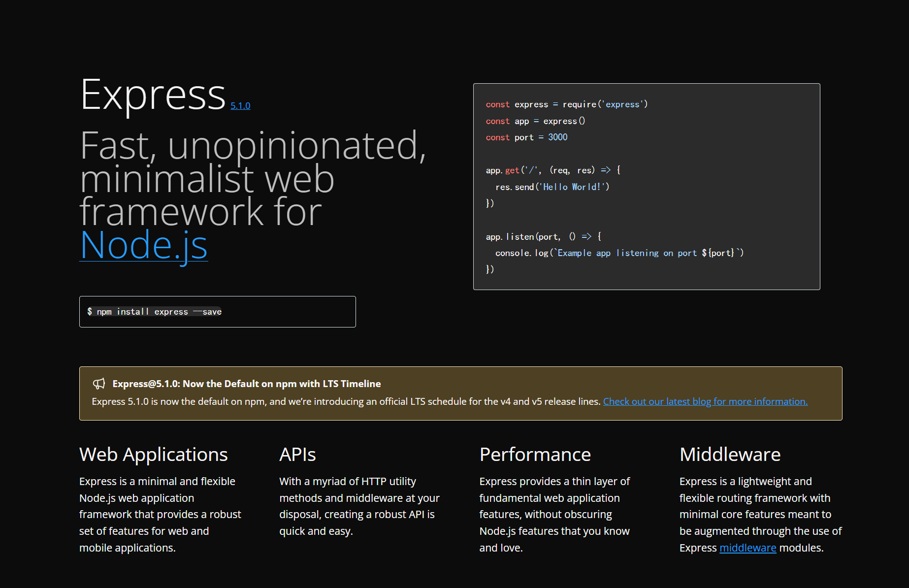The height and width of the screenshot is (588, 909).
Task: Click the app.listen code line
Action: 544,236
